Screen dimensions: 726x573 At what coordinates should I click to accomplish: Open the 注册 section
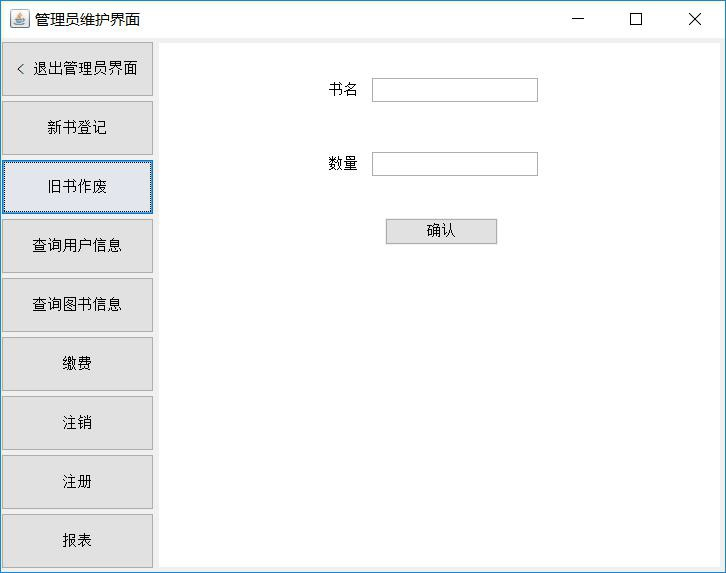[77, 482]
